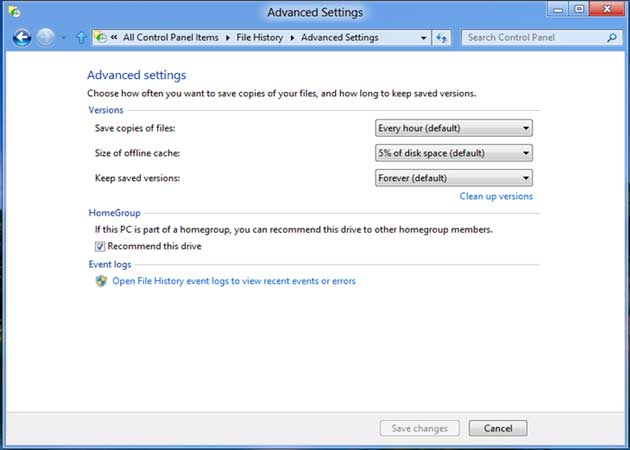
Task: Refresh the Advanced Settings page
Action: point(441,38)
